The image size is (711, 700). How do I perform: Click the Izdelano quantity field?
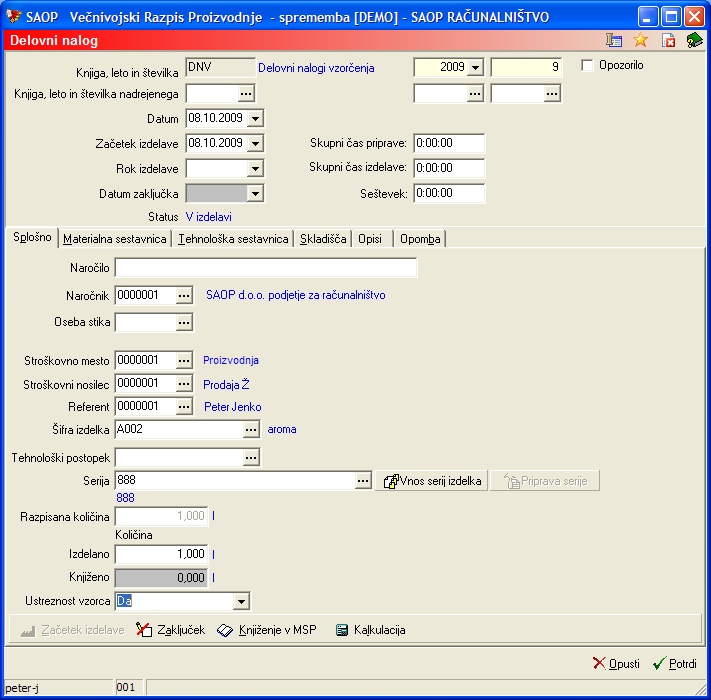[x=161, y=554]
